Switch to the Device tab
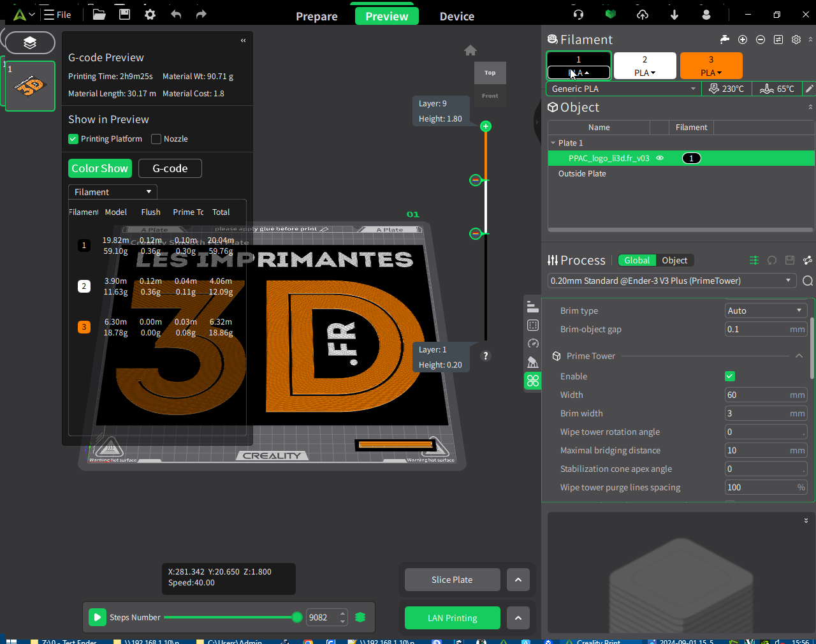This screenshot has width=816, height=644. [x=457, y=17]
